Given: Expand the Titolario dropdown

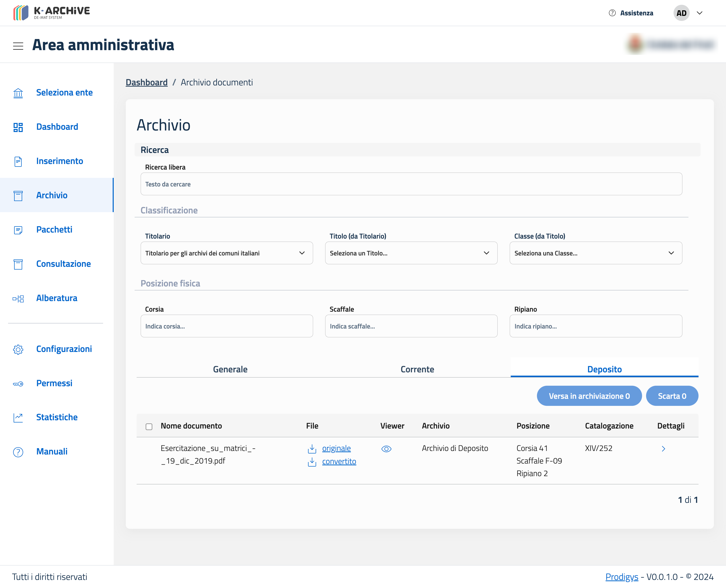Looking at the screenshot, I should (226, 253).
